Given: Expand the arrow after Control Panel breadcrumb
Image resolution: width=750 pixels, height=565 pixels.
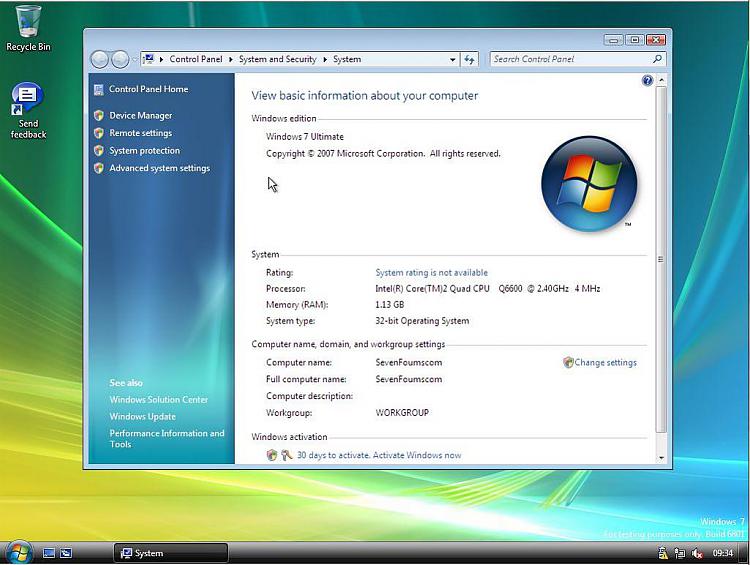Looking at the screenshot, I should point(230,59).
